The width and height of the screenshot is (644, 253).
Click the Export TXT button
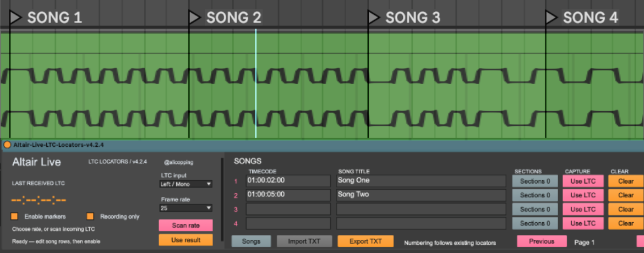365,241
